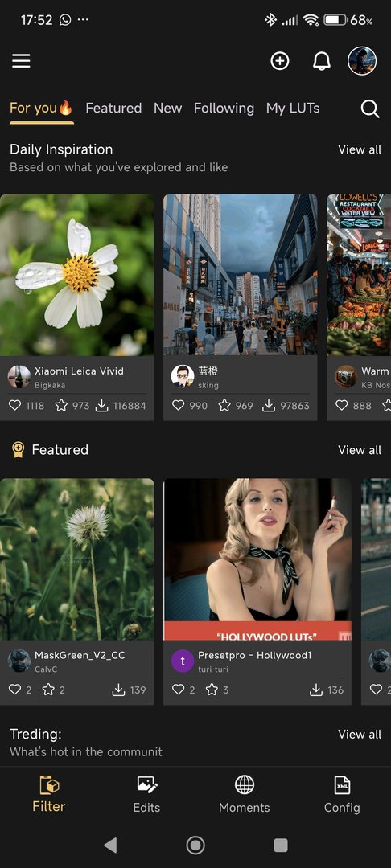View all Trending items
This screenshot has width=391, height=868.
[x=360, y=734]
